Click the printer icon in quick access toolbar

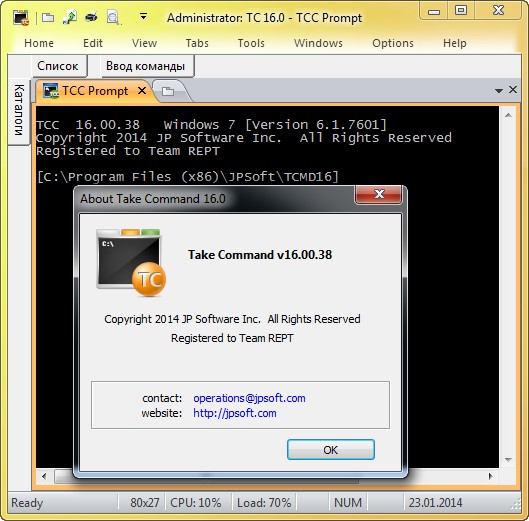[91, 17]
